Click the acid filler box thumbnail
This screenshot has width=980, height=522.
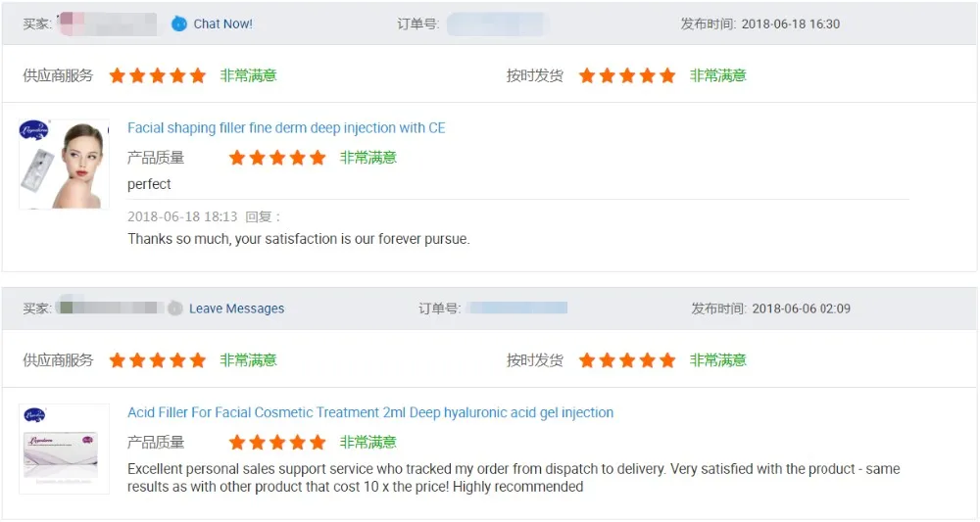coord(64,448)
